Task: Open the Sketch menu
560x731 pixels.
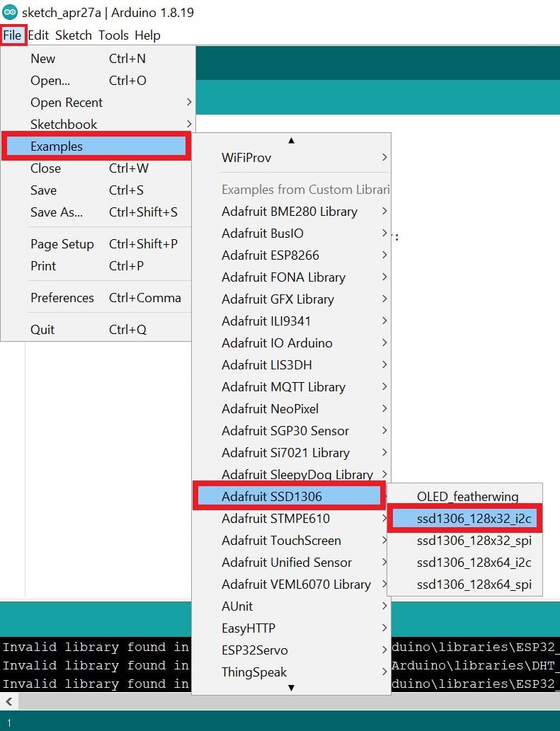Action: coord(74,35)
